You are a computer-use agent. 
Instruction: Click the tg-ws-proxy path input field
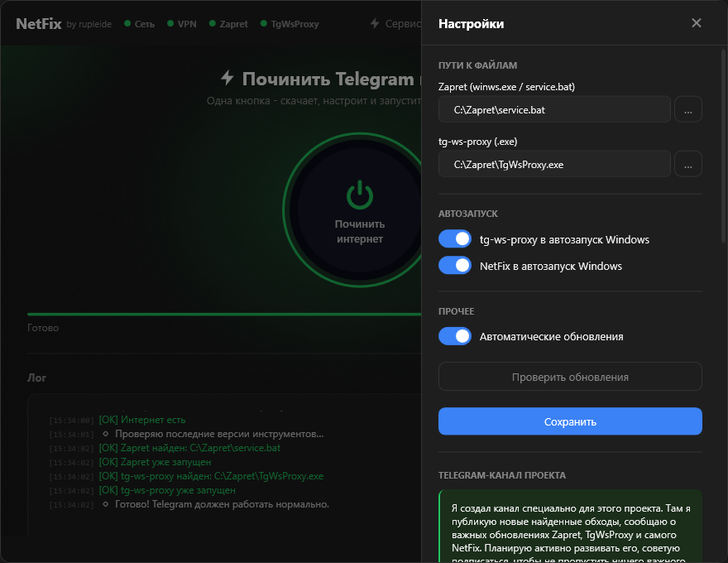point(554,164)
